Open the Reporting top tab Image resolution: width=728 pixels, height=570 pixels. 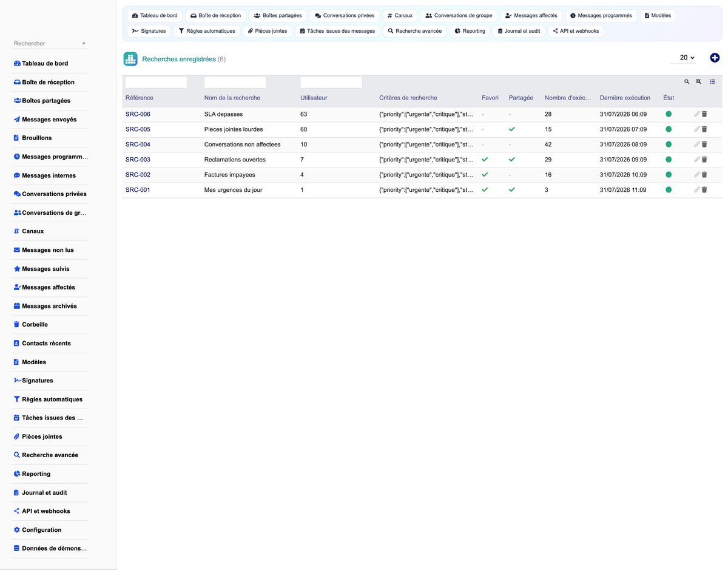(470, 31)
